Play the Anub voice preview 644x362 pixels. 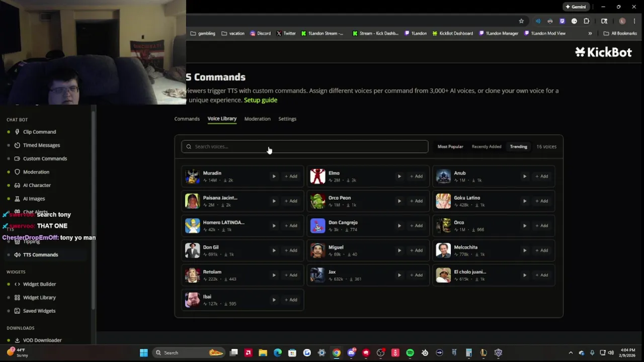(524, 176)
